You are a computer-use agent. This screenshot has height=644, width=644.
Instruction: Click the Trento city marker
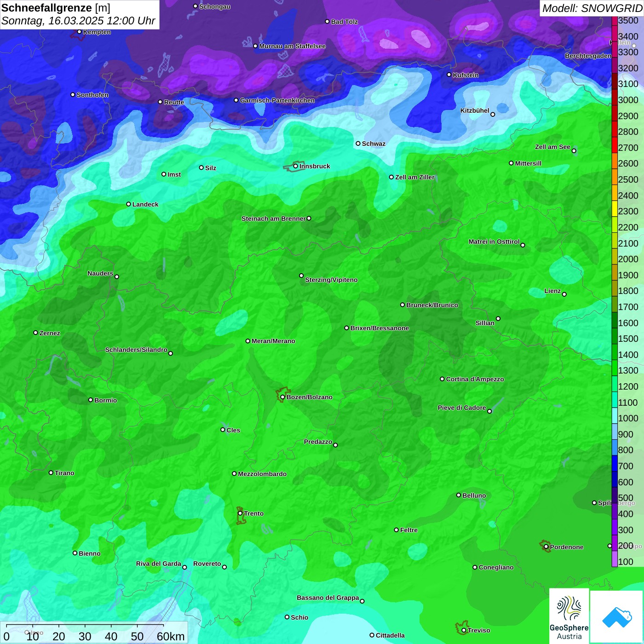(x=240, y=513)
